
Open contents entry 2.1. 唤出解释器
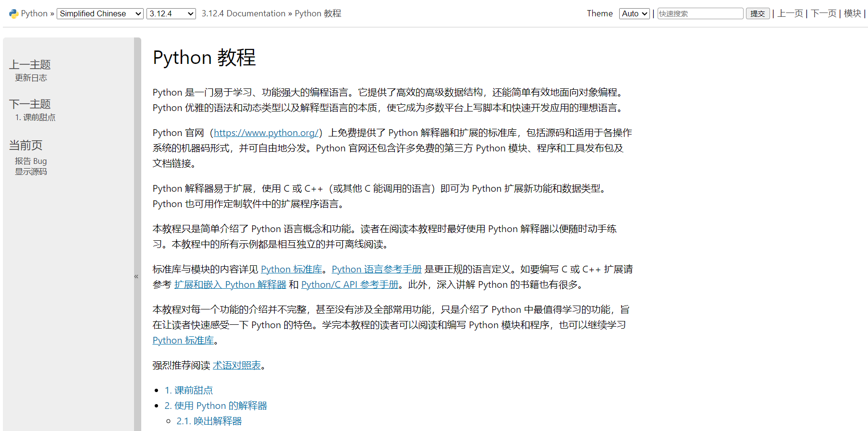coord(209,421)
